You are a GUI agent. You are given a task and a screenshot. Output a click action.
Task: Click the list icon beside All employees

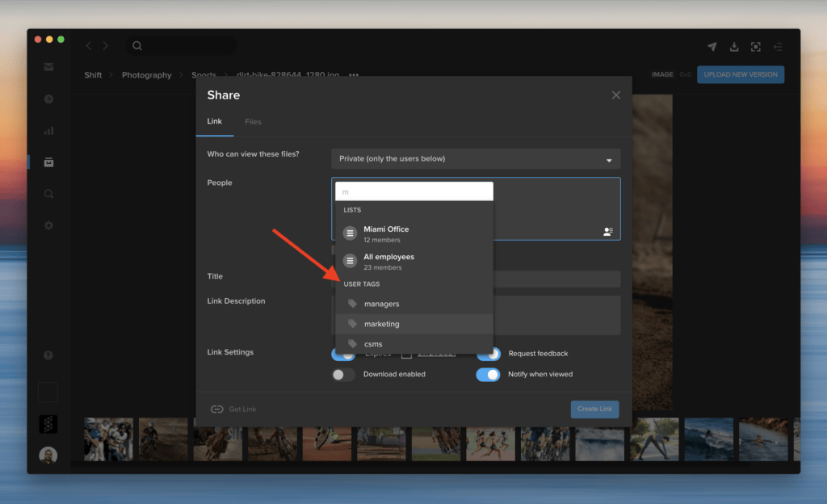(350, 260)
